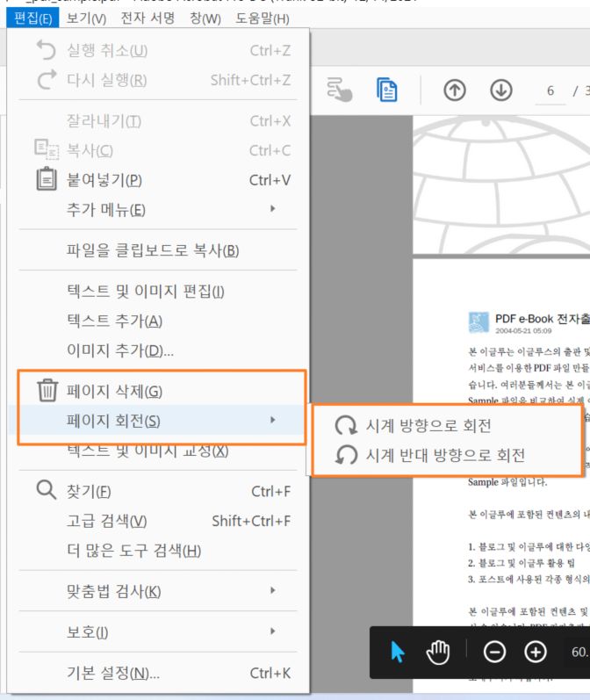
Task: Go to previous page with up arrow
Action: click(454, 90)
